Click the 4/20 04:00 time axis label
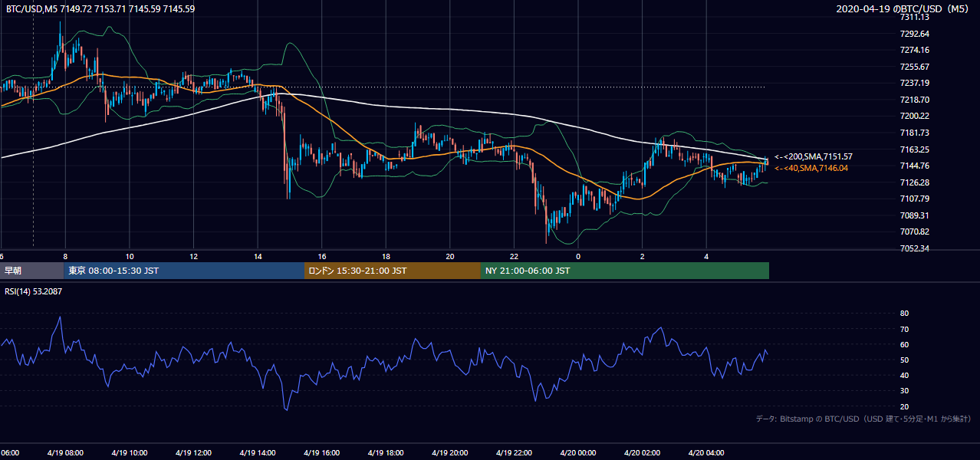Image resolution: width=980 pixels, height=460 pixels. pyautogui.click(x=705, y=453)
